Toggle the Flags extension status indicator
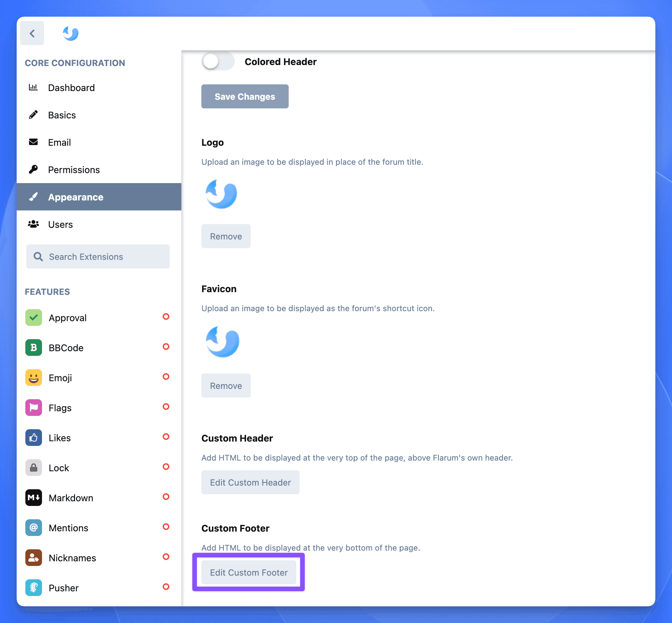This screenshot has width=672, height=623. [x=166, y=407]
